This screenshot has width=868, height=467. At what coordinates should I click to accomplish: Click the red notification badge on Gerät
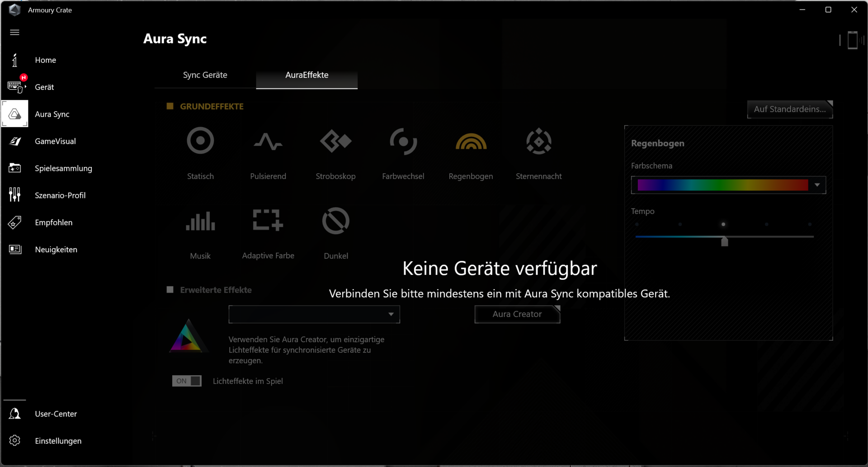pos(24,77)
